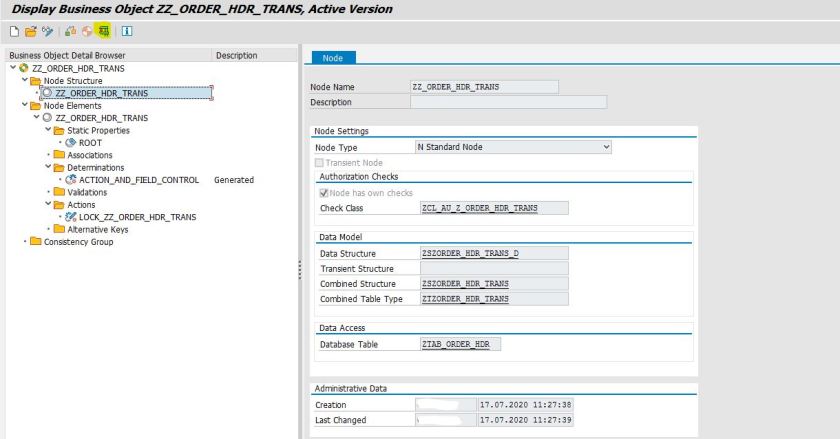Switch to the Node tab
840x439 pixels.
[x=333, y=58]
